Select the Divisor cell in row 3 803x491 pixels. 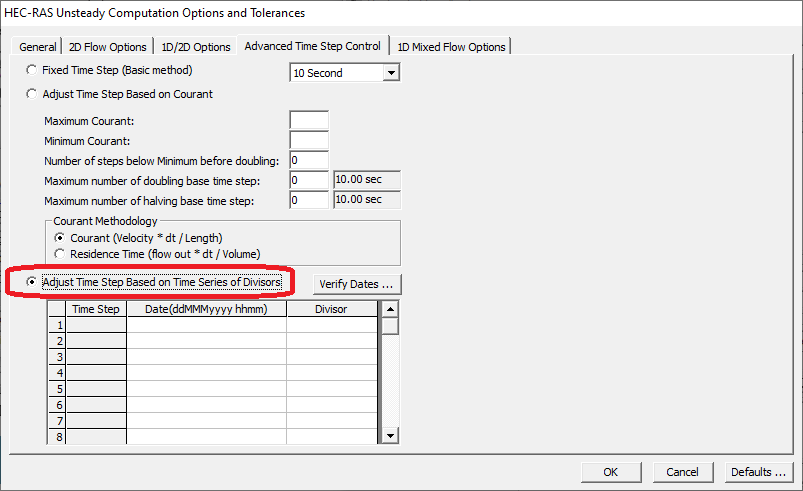click(332, 357)
